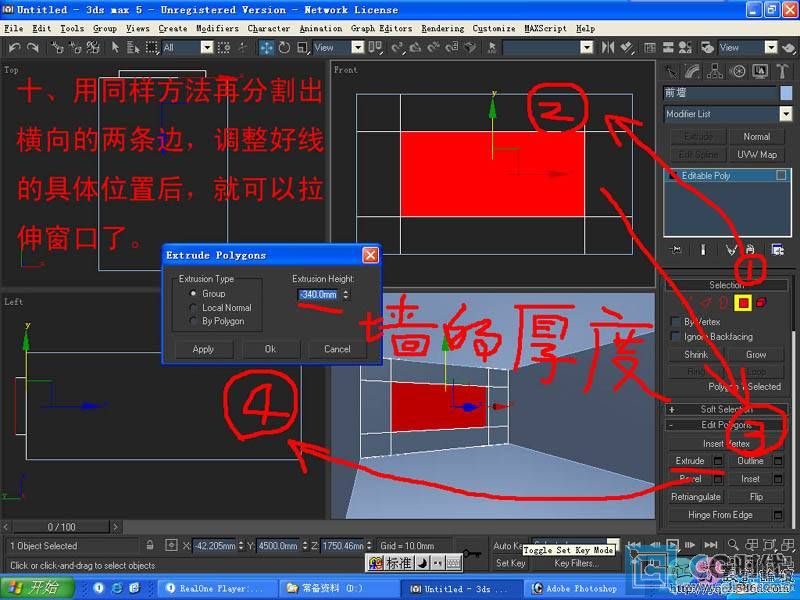Image resolution: width=800 pixels, height=600 pixels.
Task: Switch to Adobe Photoshop taskbar button
Action: point(575,589)
